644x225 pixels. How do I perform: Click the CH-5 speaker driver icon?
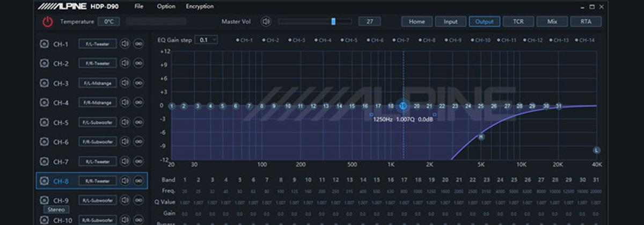pyautogui.click(x=44, y=122)
